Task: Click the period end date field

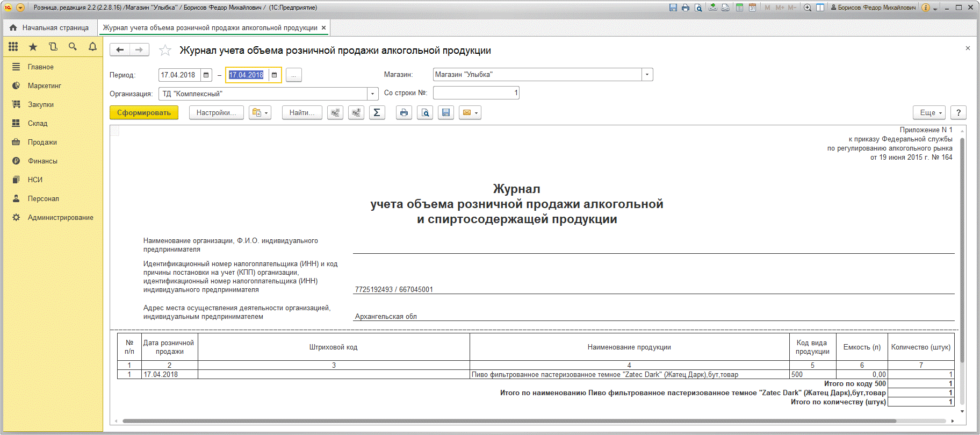Action: (247, 75)
